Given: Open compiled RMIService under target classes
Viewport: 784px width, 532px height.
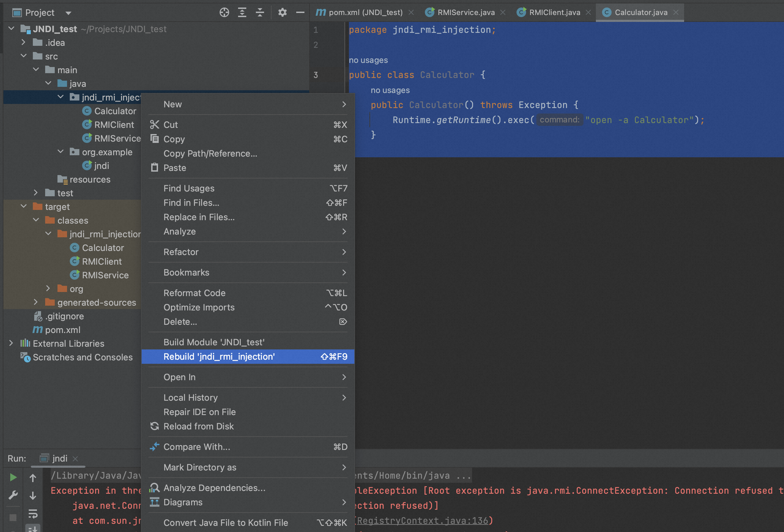Looking at the screenshot, I should point(105,275).
